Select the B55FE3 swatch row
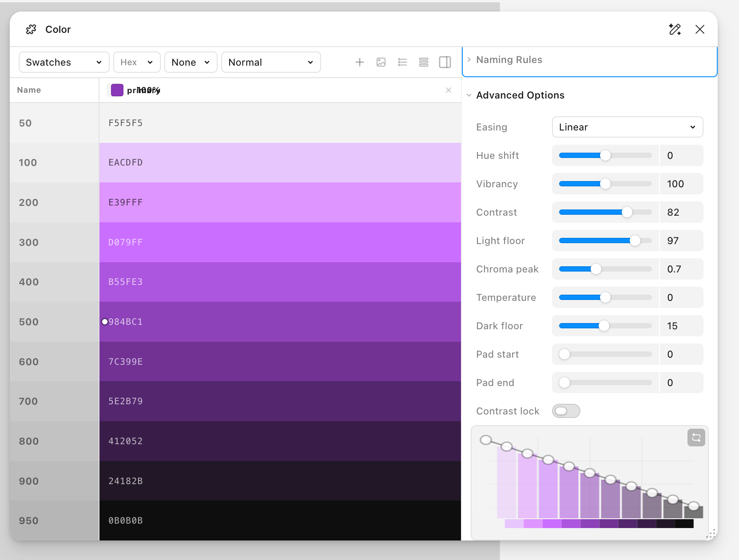Viewport: 739px width, 560px height. (280, 282)
